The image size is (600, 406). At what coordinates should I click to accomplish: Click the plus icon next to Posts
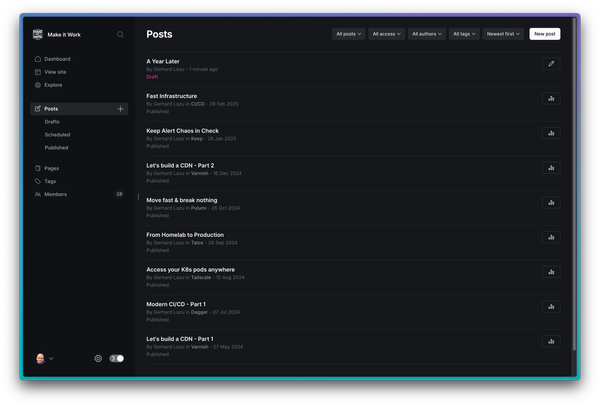coord(120,108)
